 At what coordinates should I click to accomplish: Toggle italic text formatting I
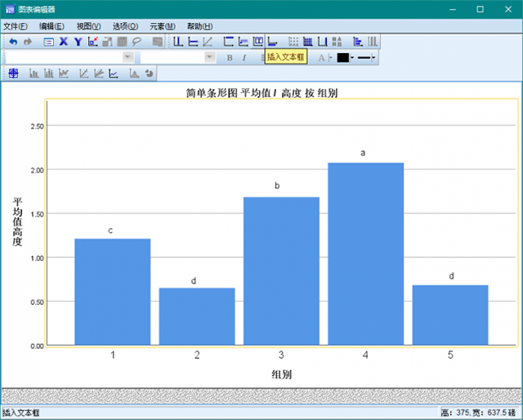pyautogui.click(x=244, y=58)
